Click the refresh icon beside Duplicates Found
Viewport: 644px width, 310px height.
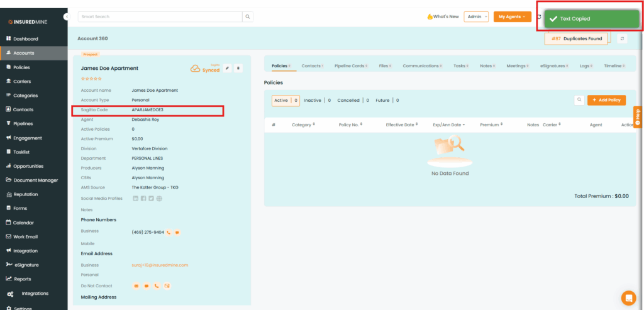pyautogui.click(x=622, y=39)
